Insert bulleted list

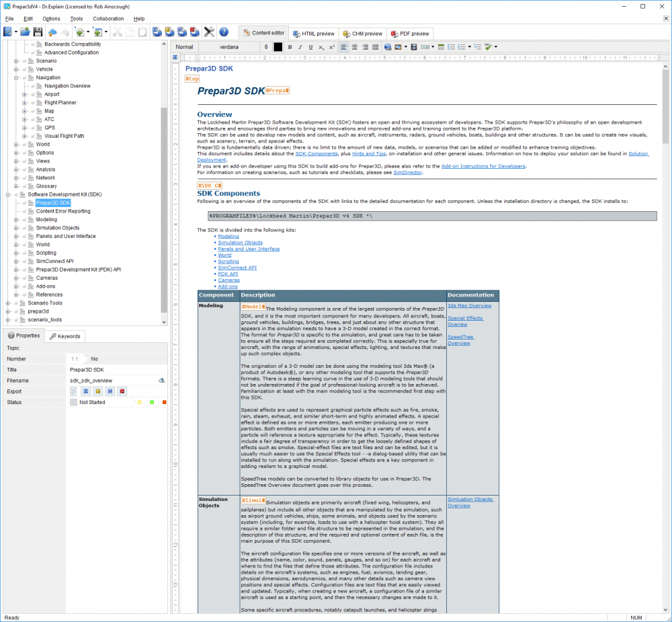pos(452,47)
